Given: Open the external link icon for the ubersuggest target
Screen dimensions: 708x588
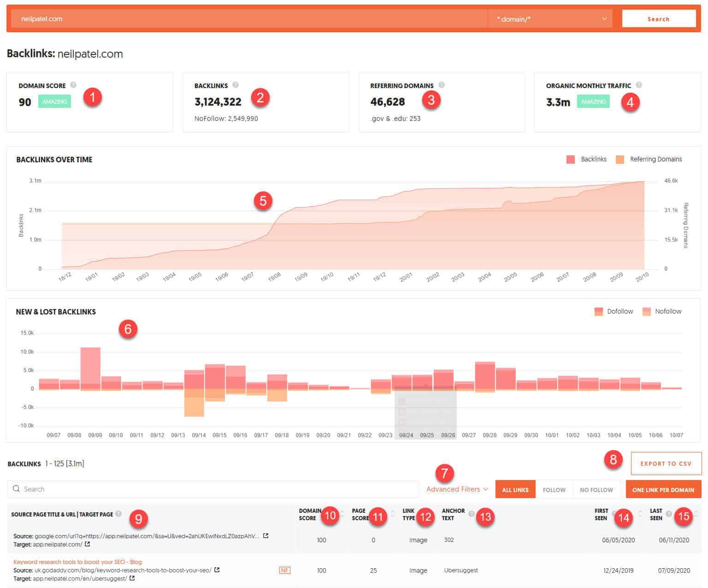Looking at the screenshot, I should (x=132, y=578).
